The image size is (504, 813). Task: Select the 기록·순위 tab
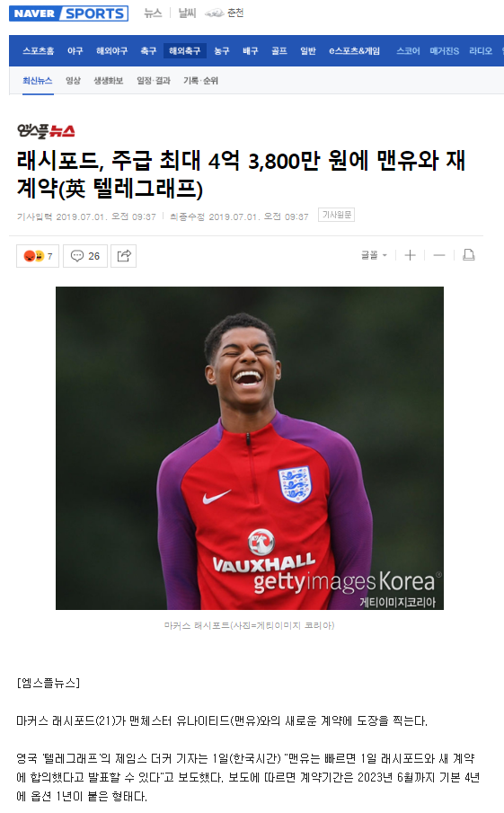200,80
